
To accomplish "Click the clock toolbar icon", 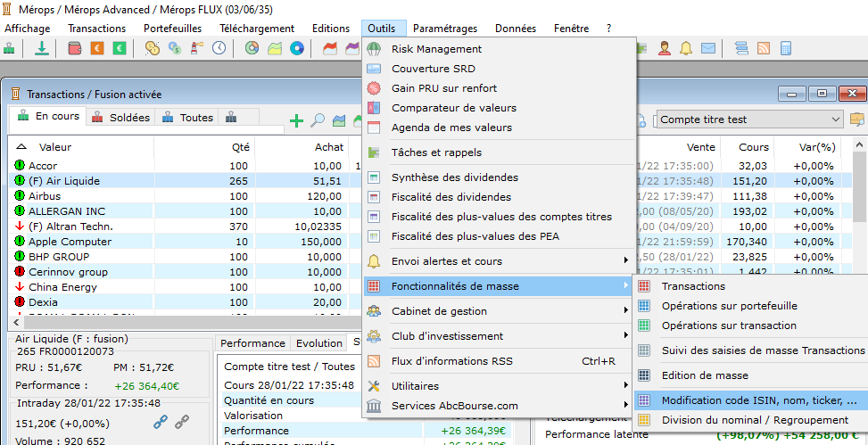I will pos(219,48).
